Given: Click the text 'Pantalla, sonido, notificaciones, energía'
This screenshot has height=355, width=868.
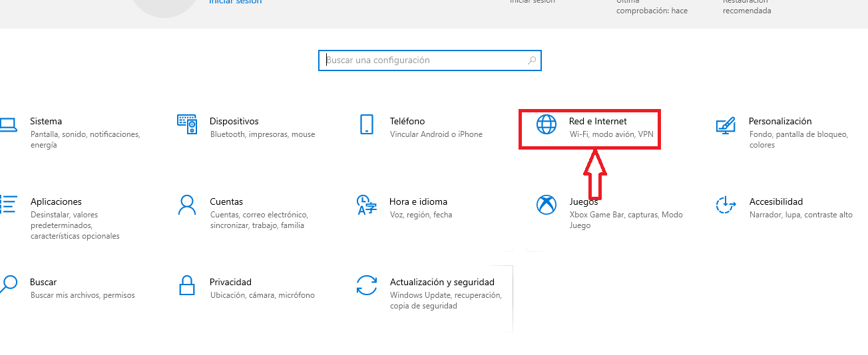Looking at the screenshot, I should click(x=85, y=140).
